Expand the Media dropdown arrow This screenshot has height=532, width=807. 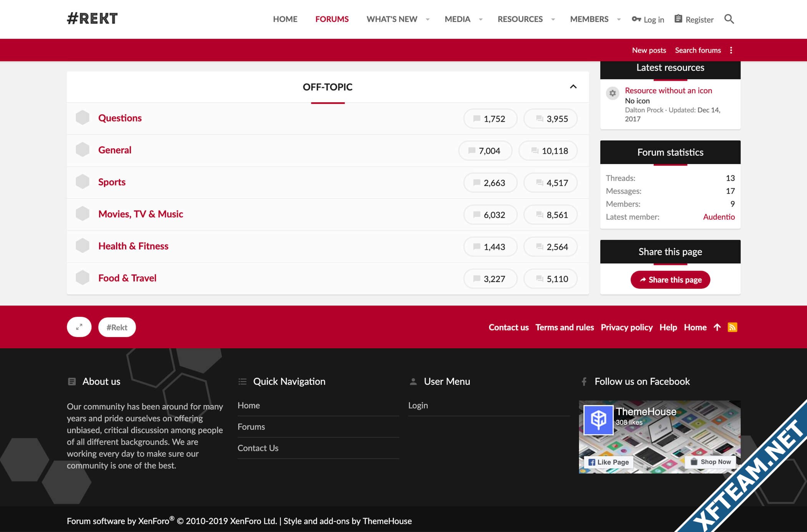point(480,19)
